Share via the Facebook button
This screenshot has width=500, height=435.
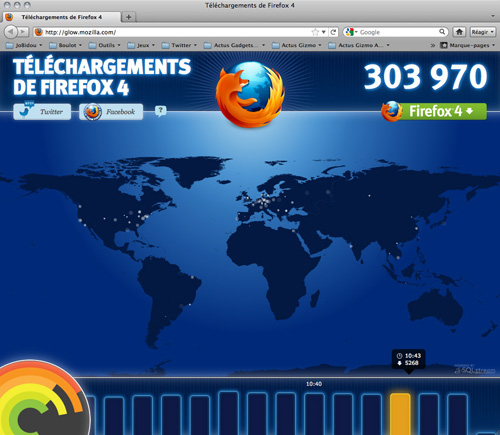click(x=111, y=111)
